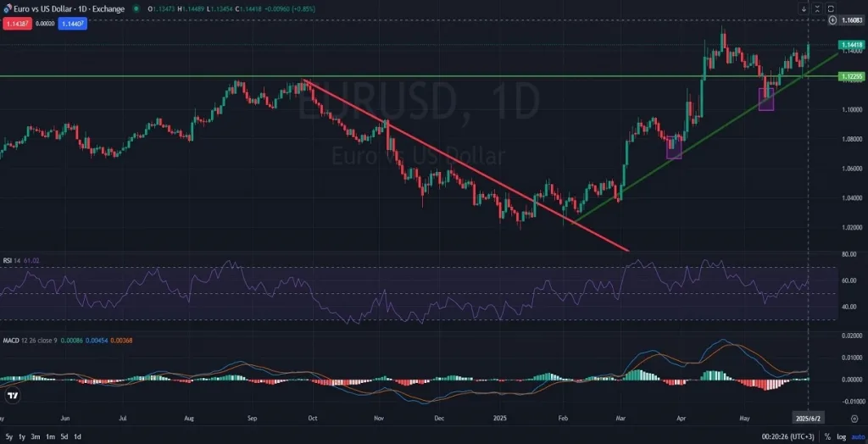Click the green market status dot
The image size is (868, 444).
click(136, 8)
